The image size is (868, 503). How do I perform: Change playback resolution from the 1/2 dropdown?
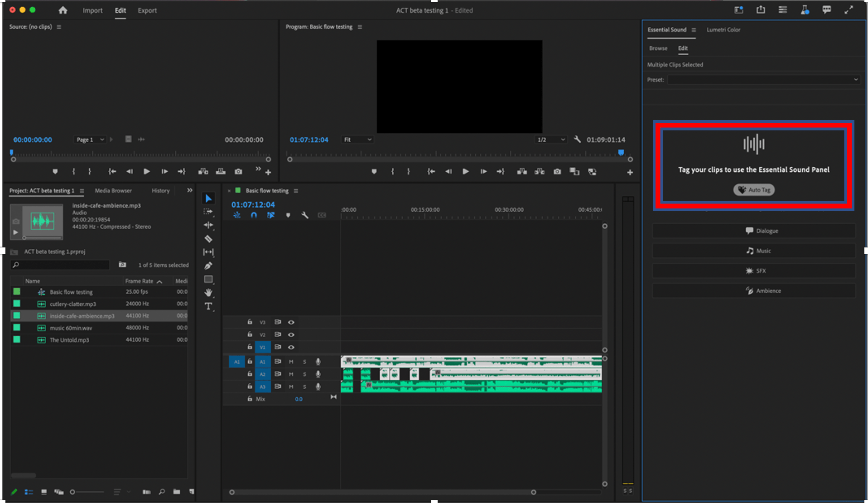[550, 139]
